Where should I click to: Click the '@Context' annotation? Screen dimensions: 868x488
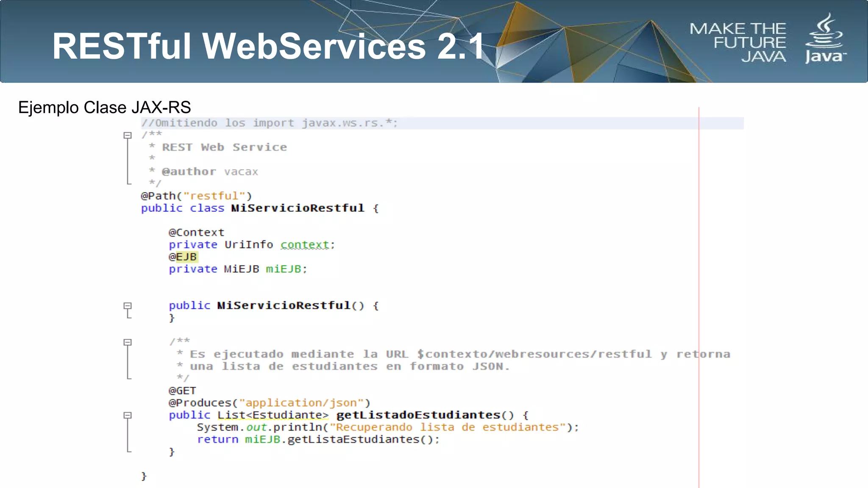[x=197, y=233]
